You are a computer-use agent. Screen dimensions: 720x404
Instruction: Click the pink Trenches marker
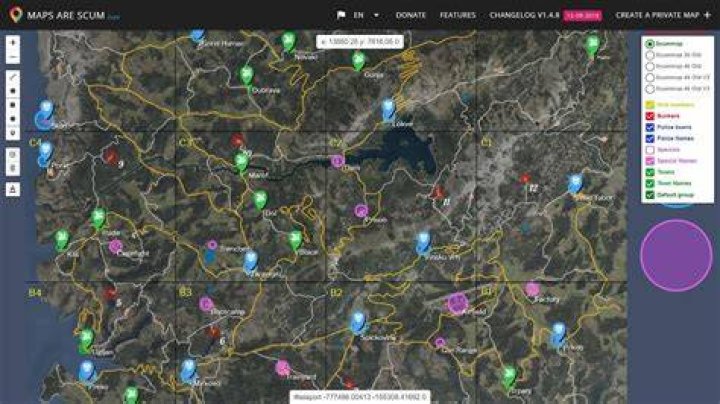(x=212, y=245)
